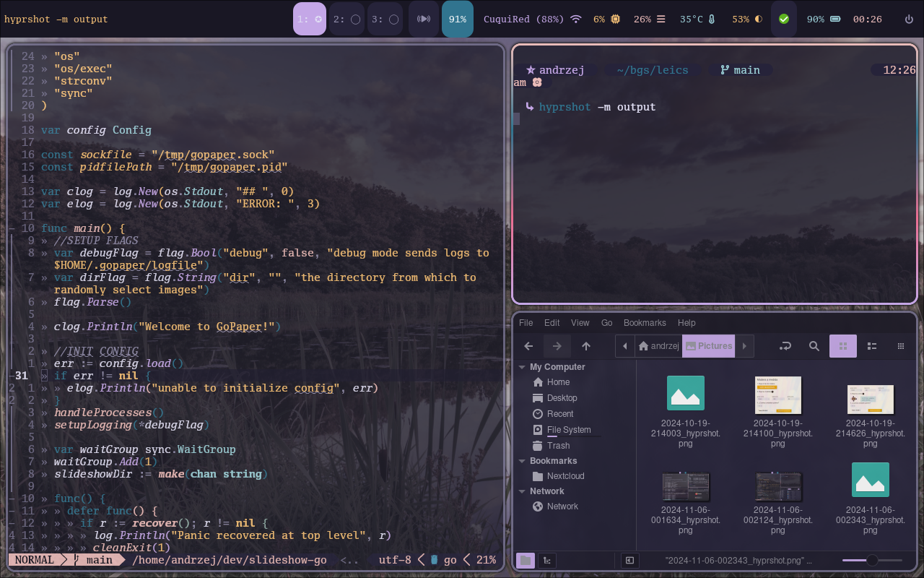Screen dimensions: 924x578
Task: Open the Go menu
Action: (x=607, y=323)
